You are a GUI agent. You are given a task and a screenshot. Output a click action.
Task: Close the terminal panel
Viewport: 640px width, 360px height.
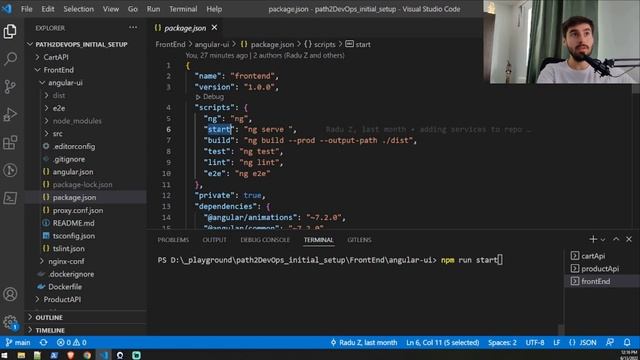pos(629,239)
